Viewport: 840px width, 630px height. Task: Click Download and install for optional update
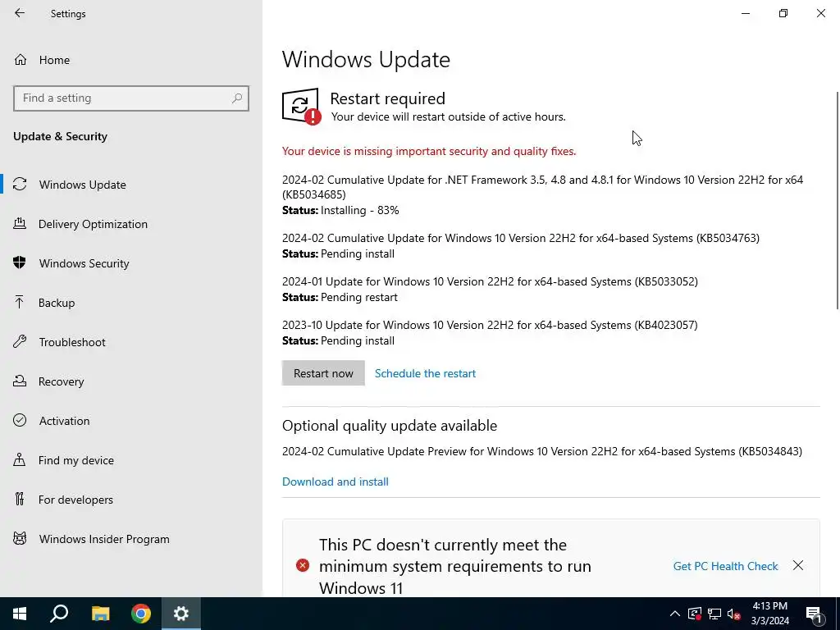pyautogui.click(x=336, y=482)
